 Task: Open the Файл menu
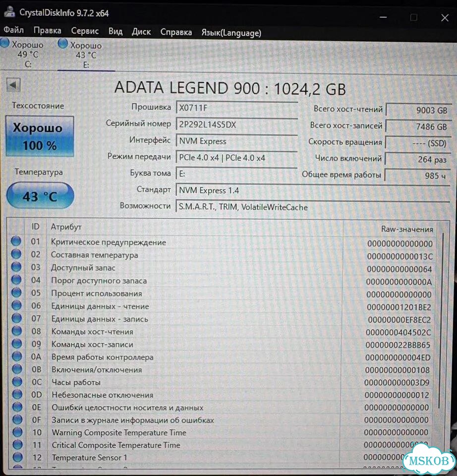pos(14,30)
